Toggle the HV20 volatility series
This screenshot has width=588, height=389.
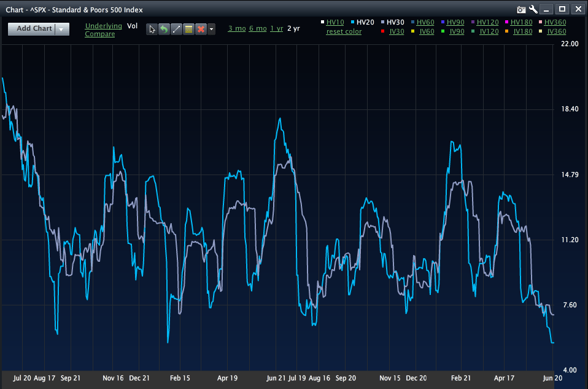tap(365, 22)
